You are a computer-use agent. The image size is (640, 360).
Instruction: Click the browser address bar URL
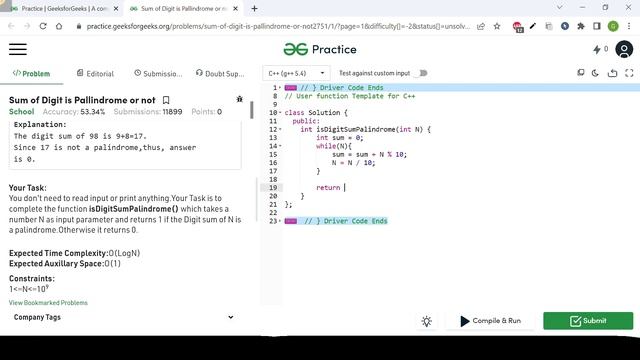tap(278, 26)
